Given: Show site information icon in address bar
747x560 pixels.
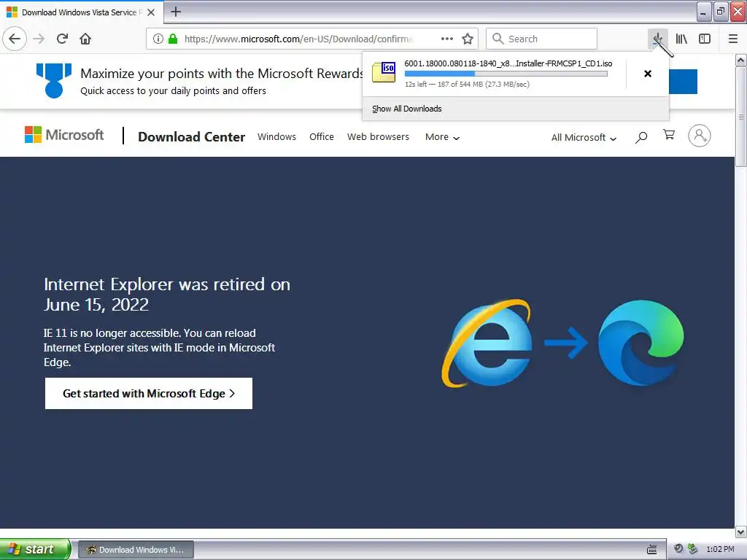Looking at the screenshot, I should (158, 39).
